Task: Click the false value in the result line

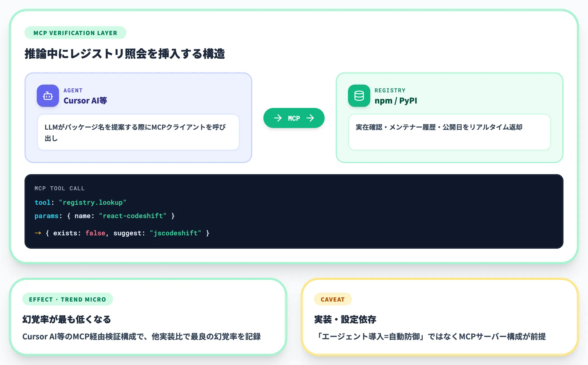Action: [95, 233]
